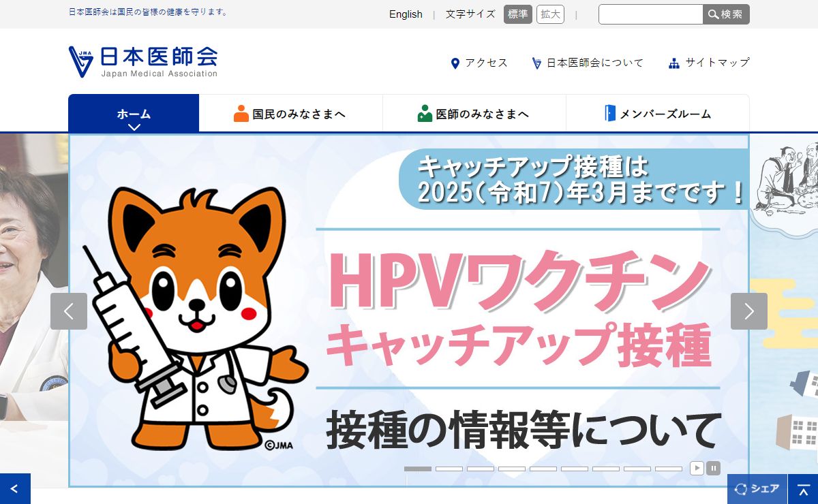The height and width of the screenshot is (504, 818).
Task: Go to previous carousel slide arrow
Action: point(69,311)
